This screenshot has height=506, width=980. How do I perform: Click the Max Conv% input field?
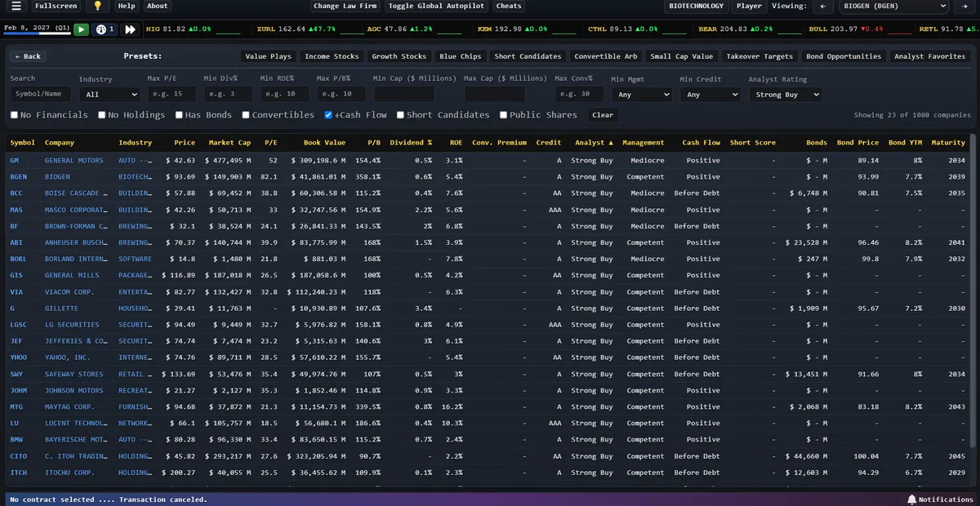click(x=579, y=95)
